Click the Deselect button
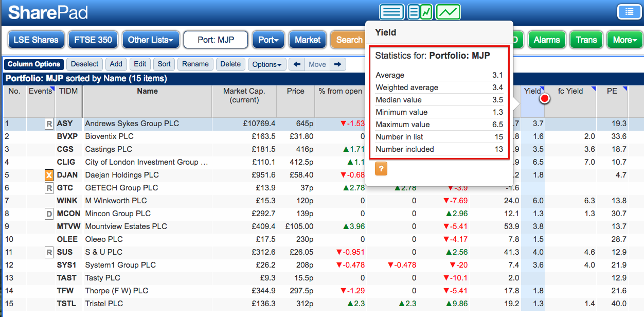Viewport: 644px width, 317px height. click(x=85, y=64)
